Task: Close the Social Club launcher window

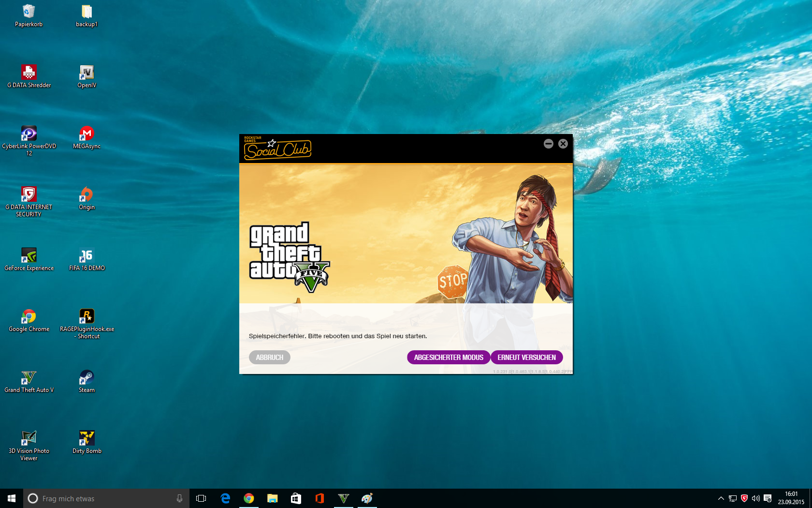Action: coord(563,144)
